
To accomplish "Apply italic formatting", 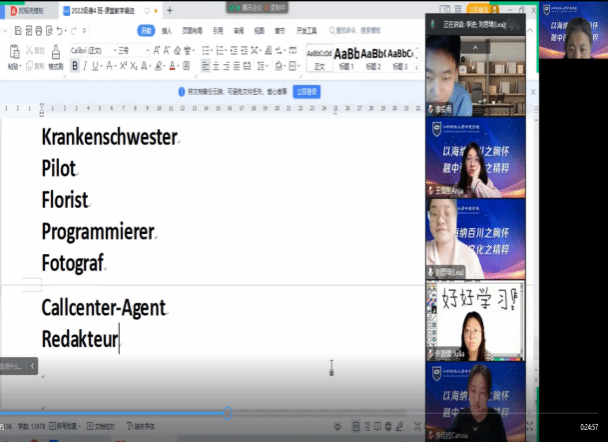I will tap(86, 66).
